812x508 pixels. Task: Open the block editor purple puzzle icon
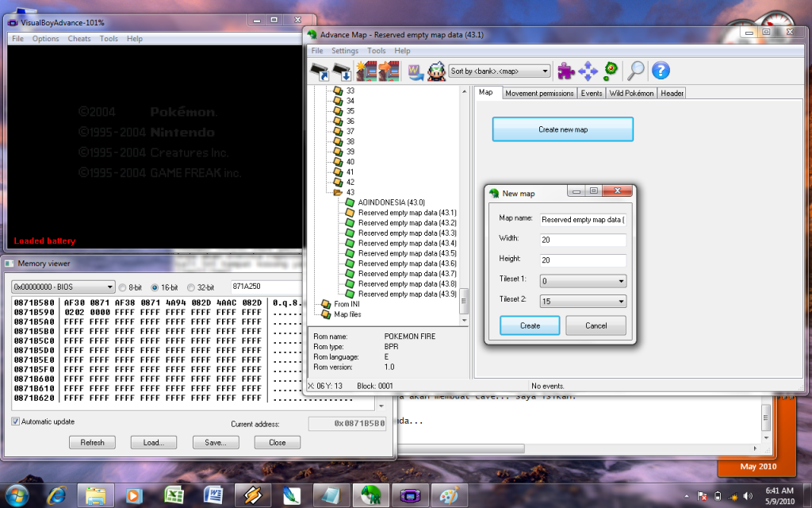(566, 71)
